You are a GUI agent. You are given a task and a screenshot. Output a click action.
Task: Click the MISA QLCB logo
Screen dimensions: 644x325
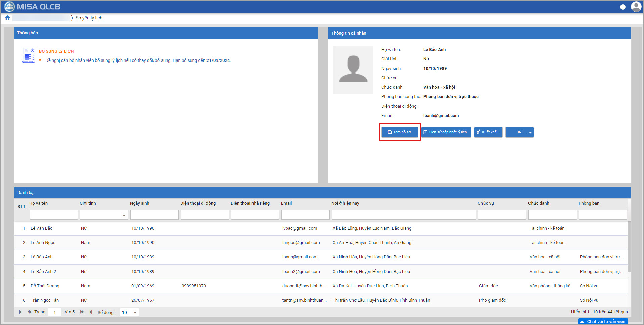[x=33, y=7]
